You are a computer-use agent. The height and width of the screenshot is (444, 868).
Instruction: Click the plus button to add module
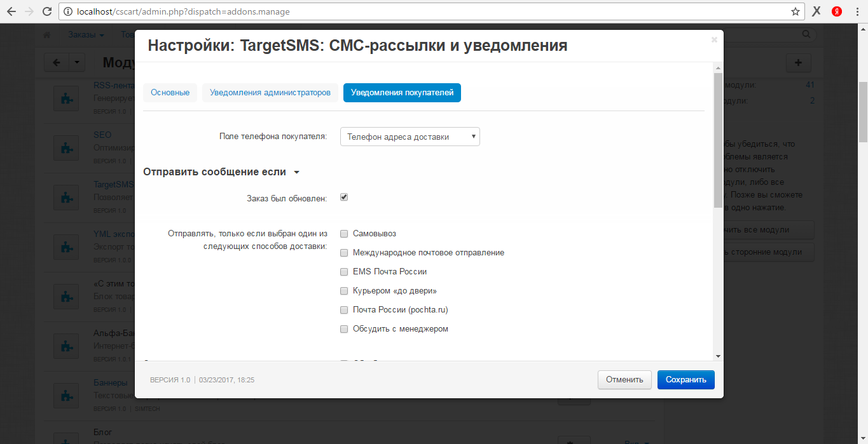[x=799, y=62]
